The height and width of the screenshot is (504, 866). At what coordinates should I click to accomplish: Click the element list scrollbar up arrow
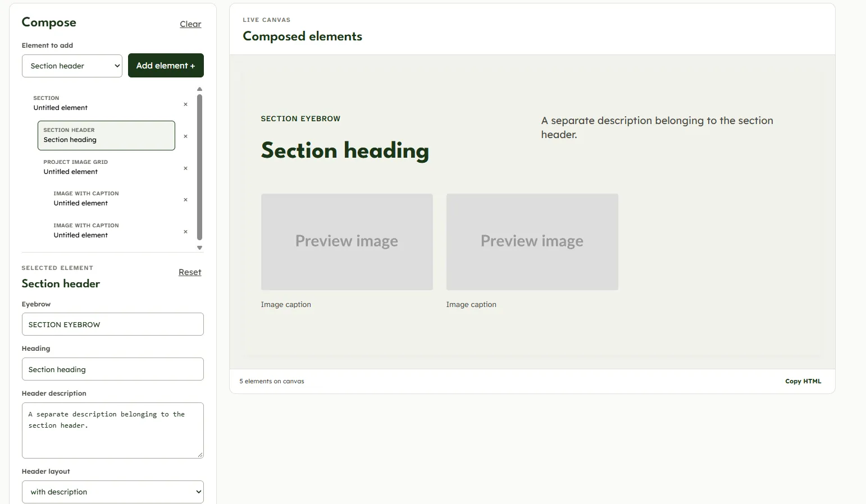pyautogui.click(x=199, y=89)
